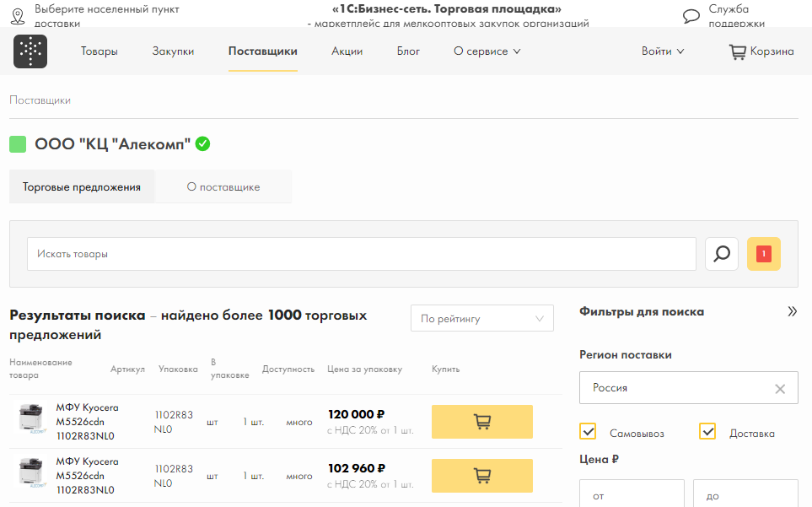Click the support chat bubble icon

pyautogui.click(x=691, y=16)
